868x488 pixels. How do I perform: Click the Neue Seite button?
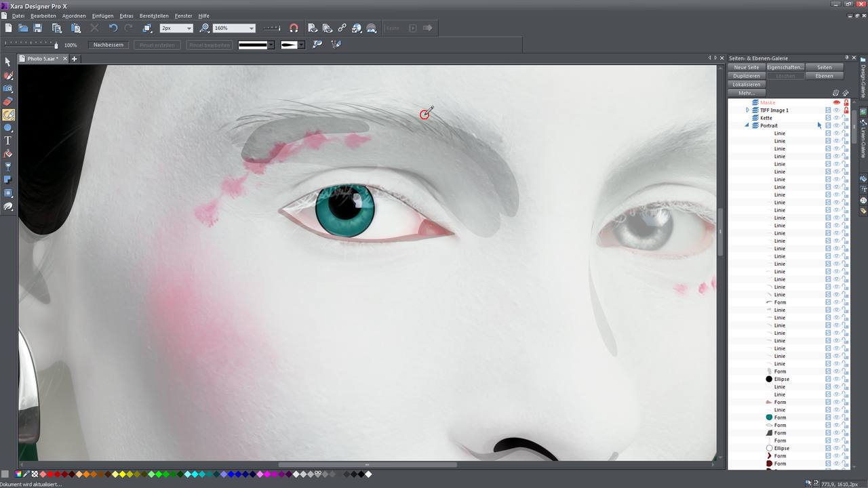tap(747, 67)
